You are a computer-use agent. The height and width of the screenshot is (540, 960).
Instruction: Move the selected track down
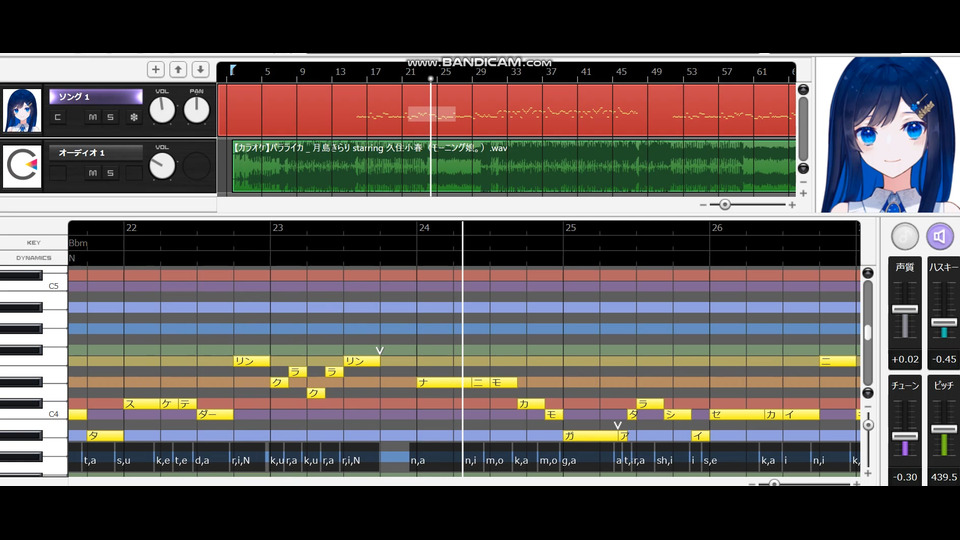pyautogui.click(x=201, y=70)
